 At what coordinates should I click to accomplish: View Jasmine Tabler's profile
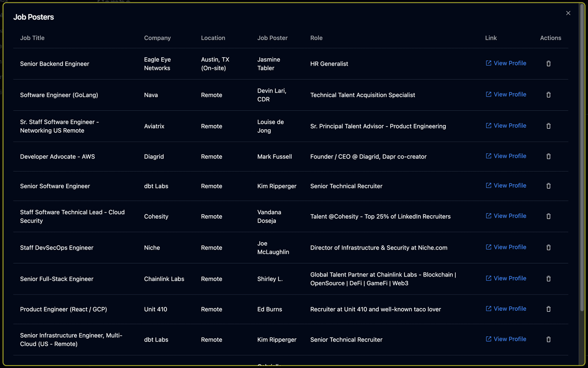(506, 63)
